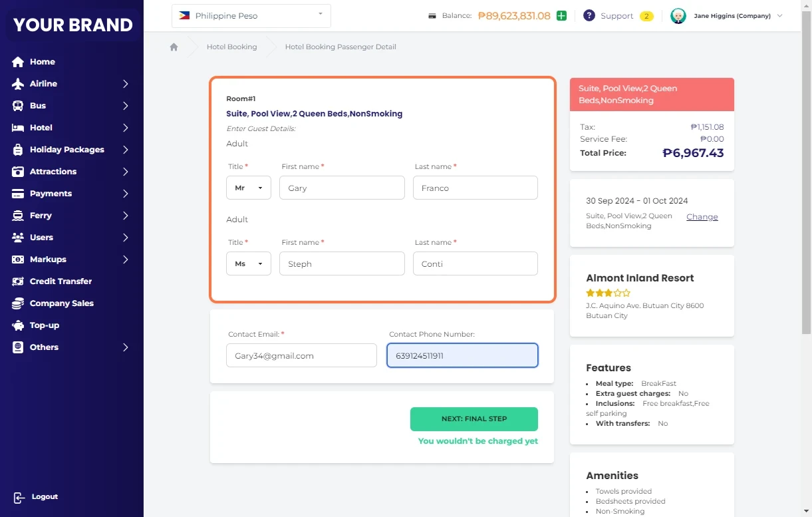Open the Mr title dropdown

click(x=249, y=188)
